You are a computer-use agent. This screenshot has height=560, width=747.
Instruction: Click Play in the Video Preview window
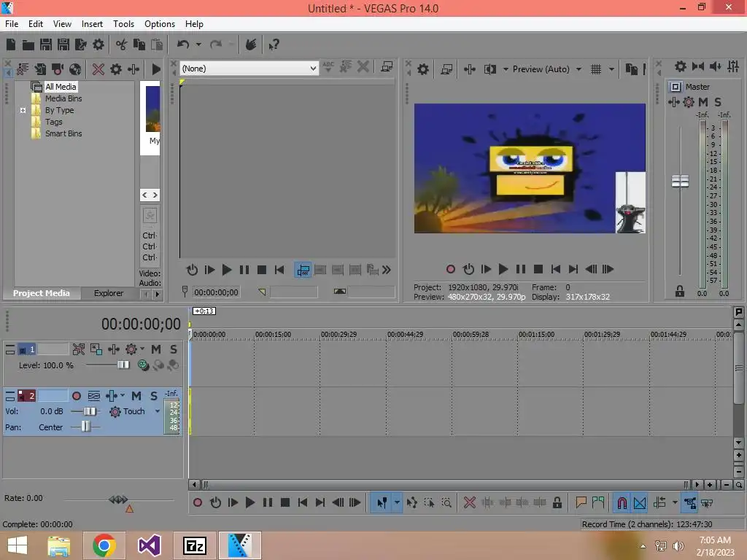pos(503,269)
